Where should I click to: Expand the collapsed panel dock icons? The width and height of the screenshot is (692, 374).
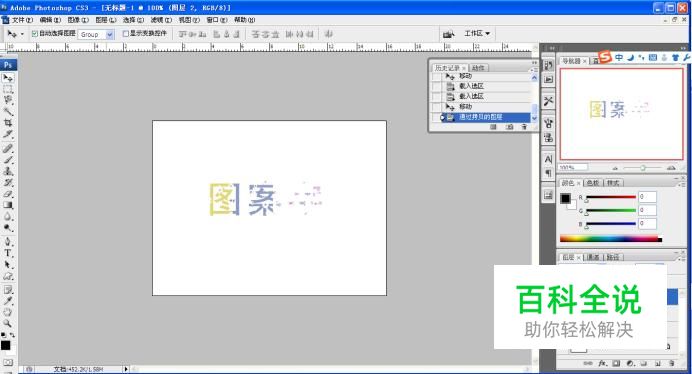pos(552,48)
